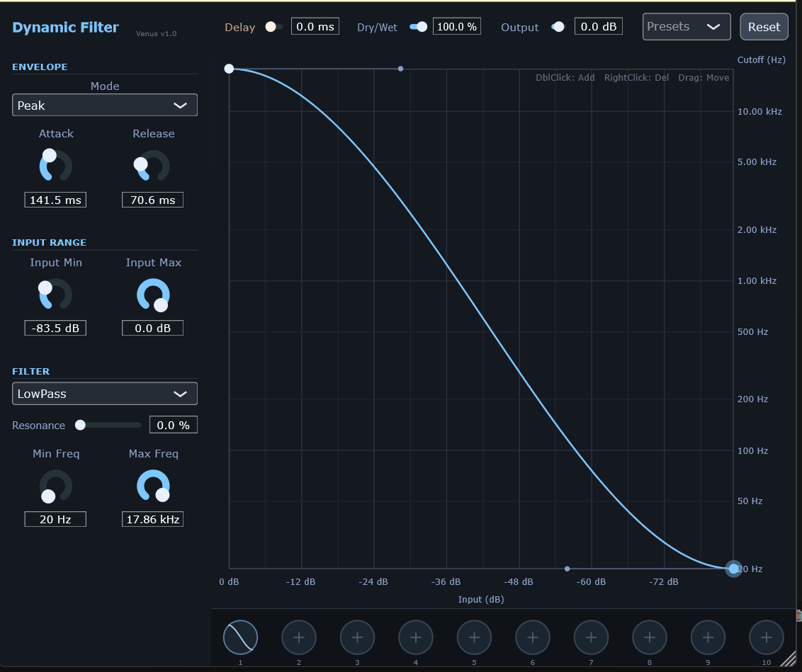The width and height of the screenshot is (802, 672).
Task: Click the Attack knob
Action: pyautogui.click(x=55, y=166)
